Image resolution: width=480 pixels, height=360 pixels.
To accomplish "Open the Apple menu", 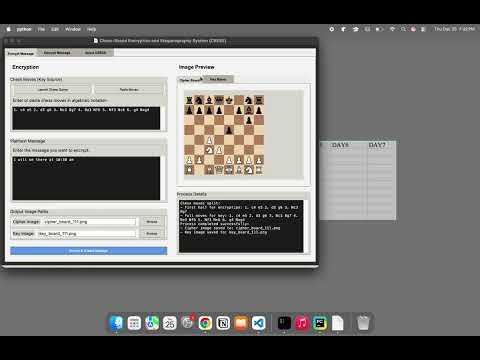I will [x=9, y=29].
